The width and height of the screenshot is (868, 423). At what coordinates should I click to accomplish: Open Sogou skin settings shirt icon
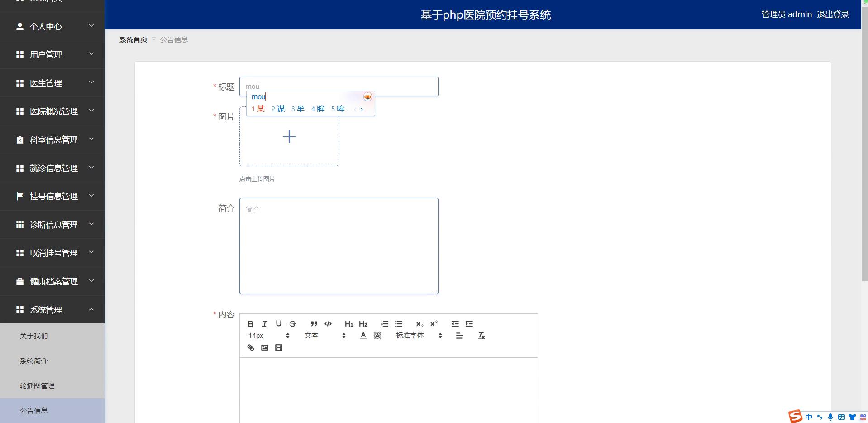(852, 417)
